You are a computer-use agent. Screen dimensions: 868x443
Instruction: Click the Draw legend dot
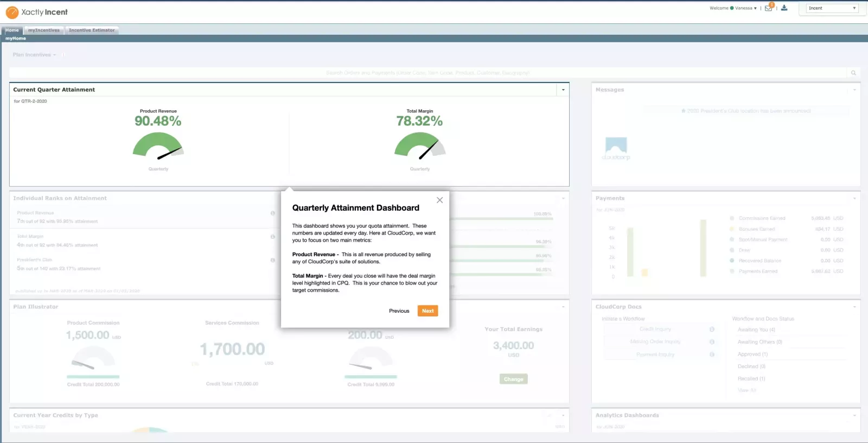732,250
